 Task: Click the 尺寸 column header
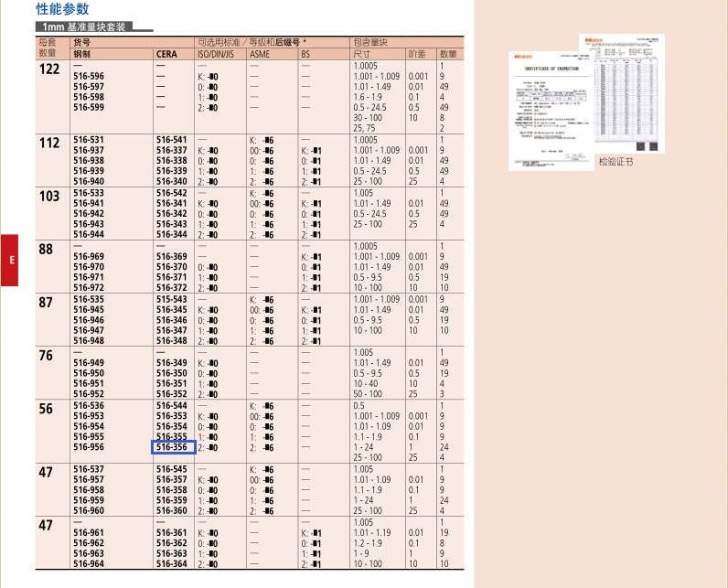(361, 54)
